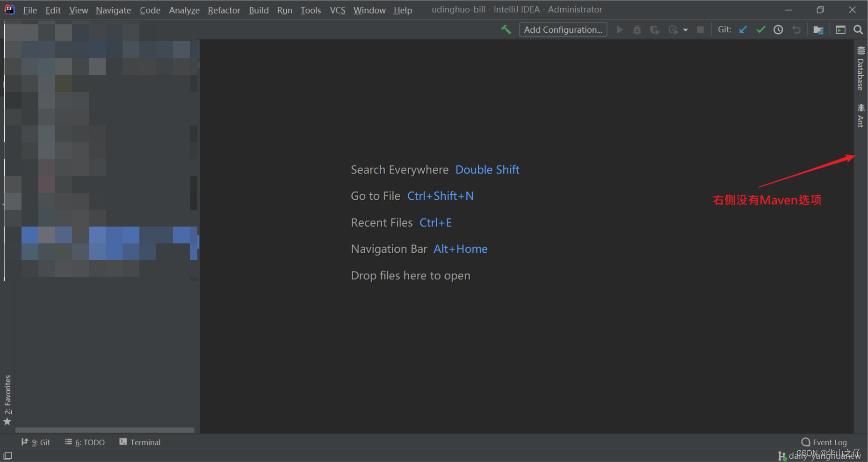The width and height of the screenshot is (868, 462).
Task: Click the Git branch status bar widget
Action: (x=819, y=455)
